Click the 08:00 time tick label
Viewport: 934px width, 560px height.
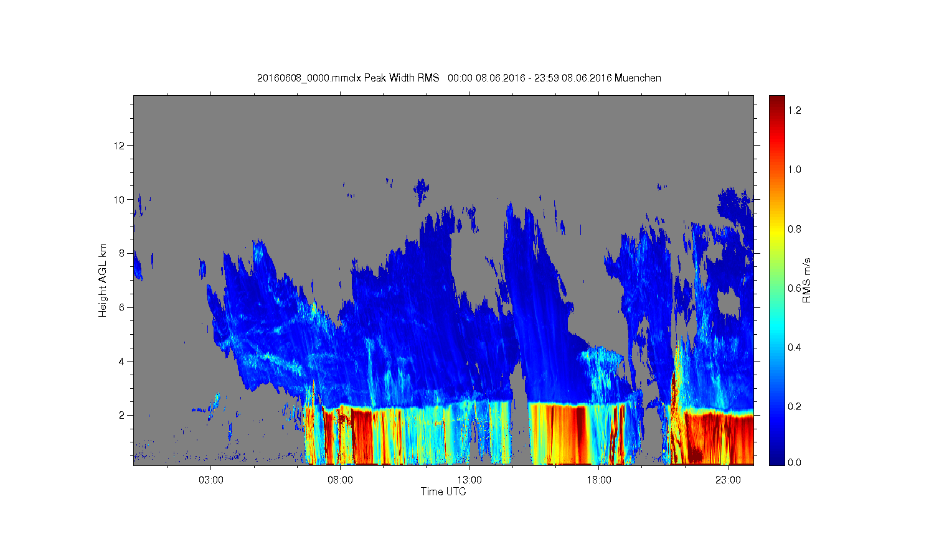[340, 480]
